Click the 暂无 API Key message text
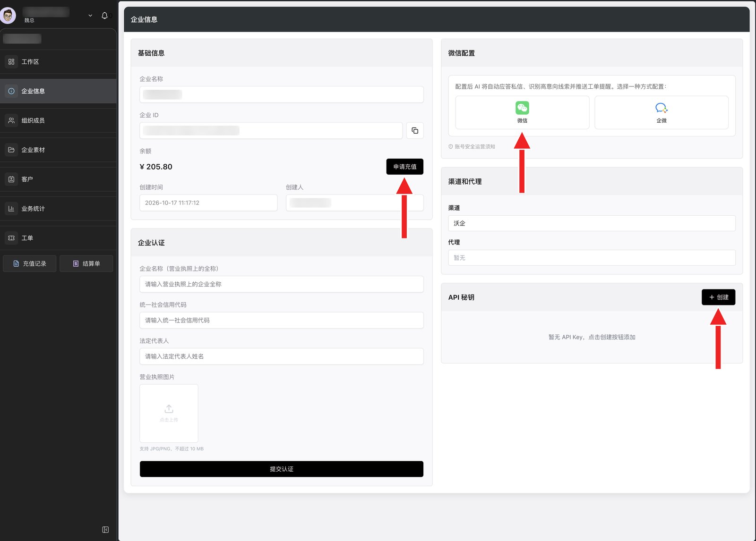 [x=592, y=337]
